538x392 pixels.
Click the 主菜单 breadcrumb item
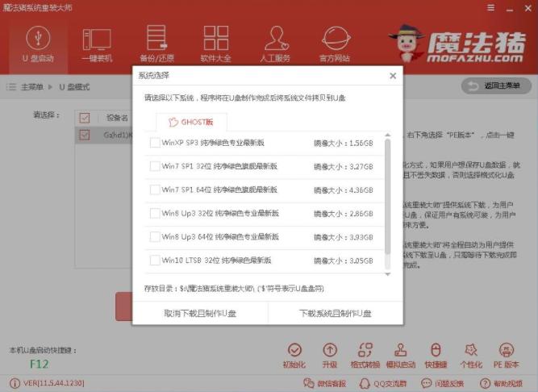point(32,87)
